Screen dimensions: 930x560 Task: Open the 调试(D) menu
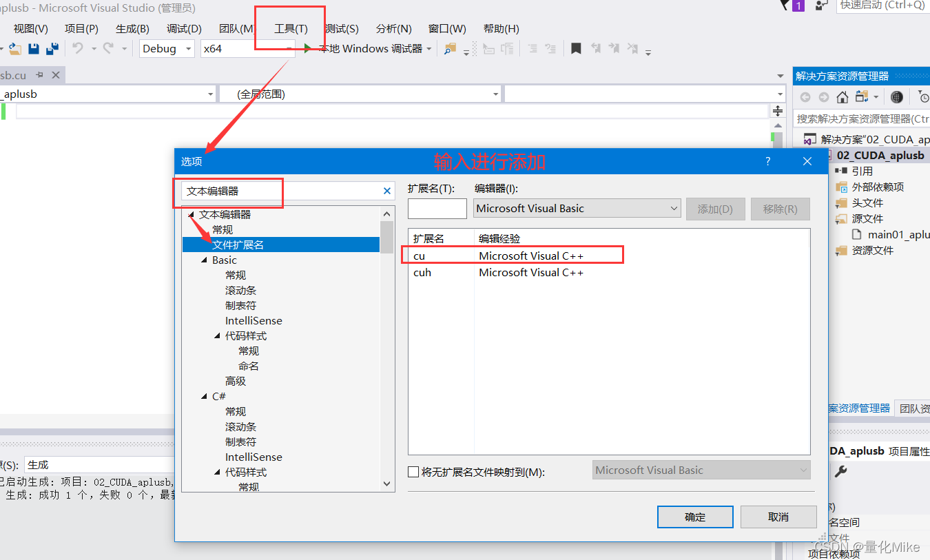click(x=184, y=28)
